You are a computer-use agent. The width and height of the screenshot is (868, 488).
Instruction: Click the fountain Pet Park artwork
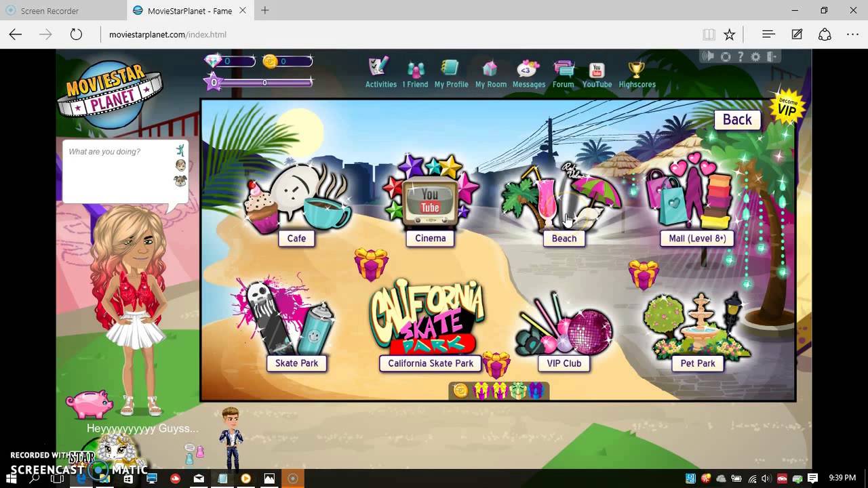(700, 327)
